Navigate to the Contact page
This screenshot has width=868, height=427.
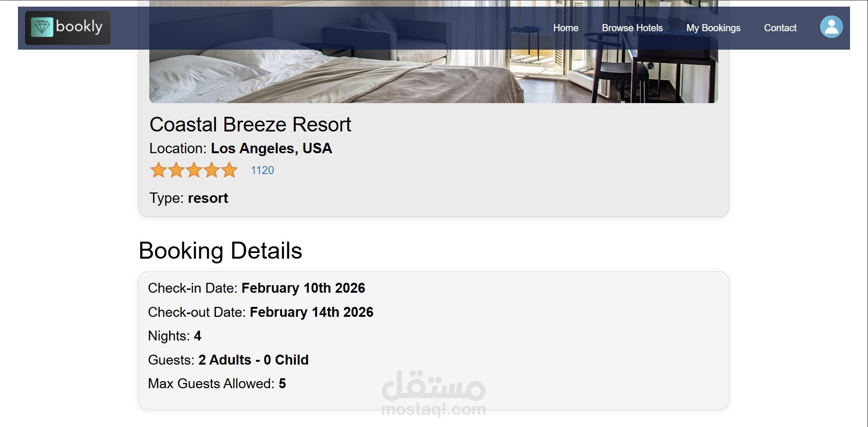coord(780,28)
